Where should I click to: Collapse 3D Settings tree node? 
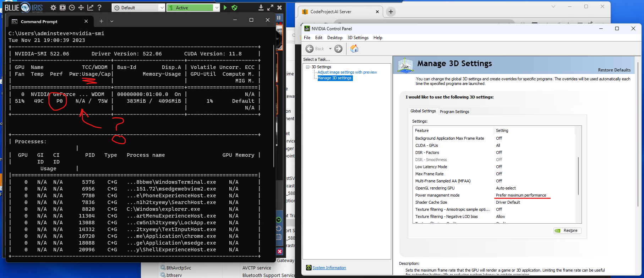tap(308, 67)
